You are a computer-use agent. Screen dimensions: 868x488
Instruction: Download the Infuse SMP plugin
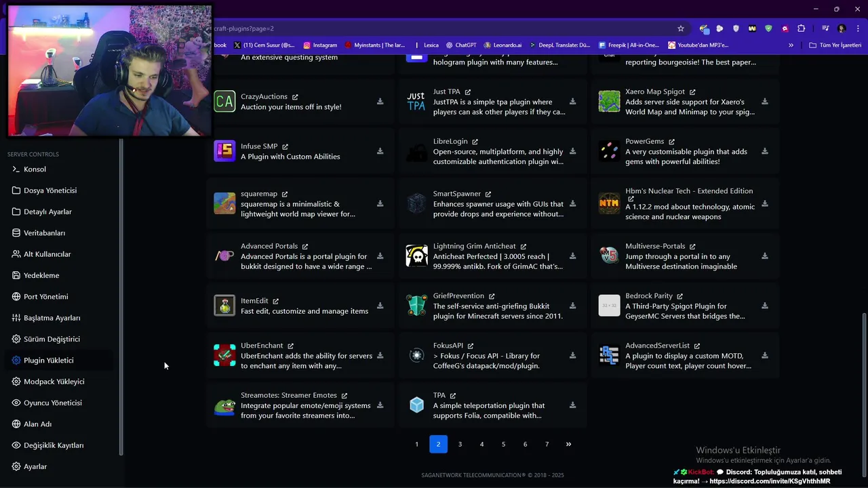pos(380,151)
